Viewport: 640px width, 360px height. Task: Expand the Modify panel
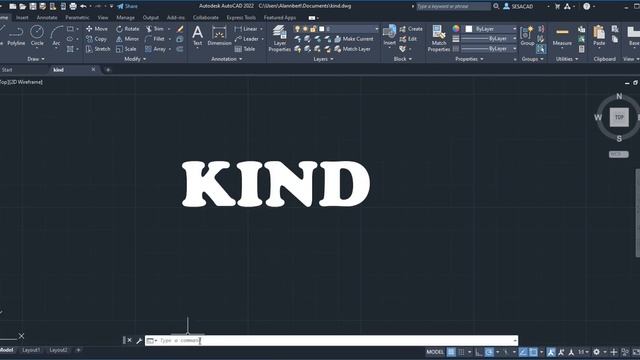(135, 59)
